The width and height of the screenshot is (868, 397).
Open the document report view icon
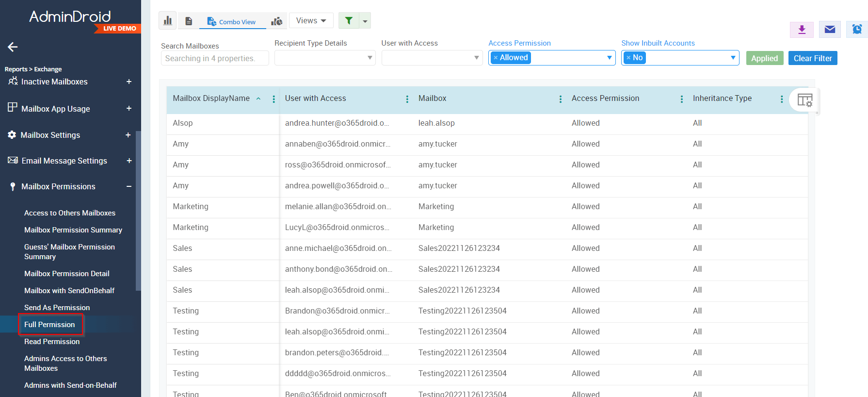(189, 21)
